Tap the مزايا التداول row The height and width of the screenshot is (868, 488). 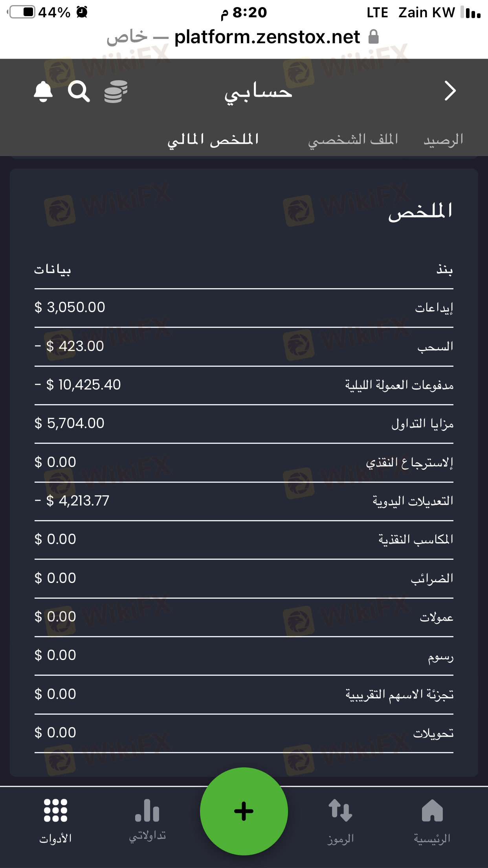click(x=244, y=424)
